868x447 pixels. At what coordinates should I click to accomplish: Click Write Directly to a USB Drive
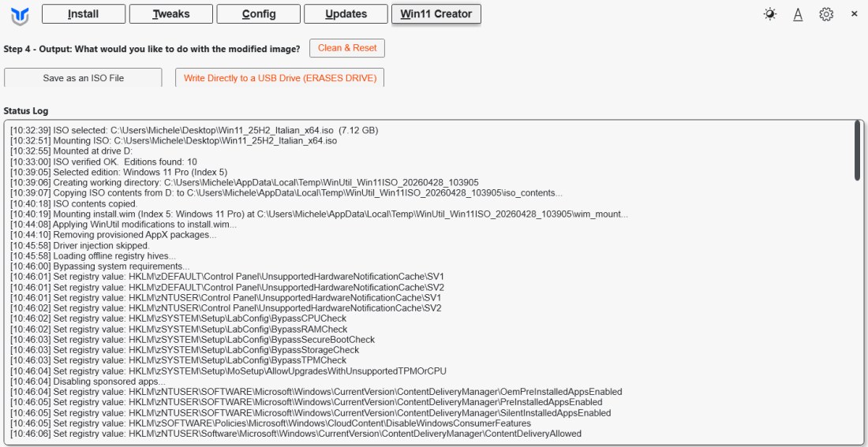279,78
